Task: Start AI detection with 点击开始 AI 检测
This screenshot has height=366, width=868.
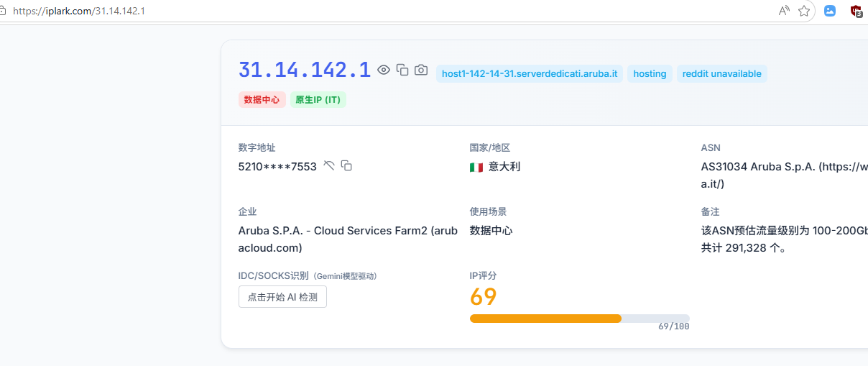Action: [x=282, y=297]
